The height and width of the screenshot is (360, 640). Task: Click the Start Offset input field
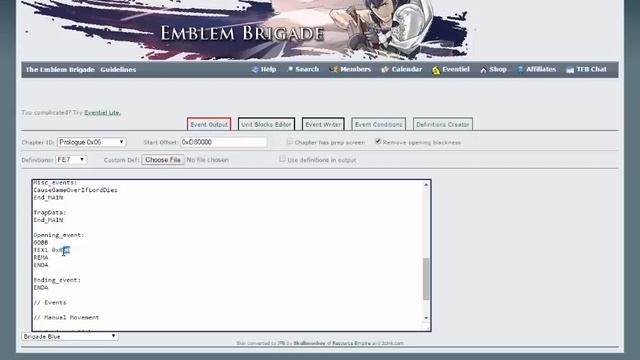click(x=224, y=142)
